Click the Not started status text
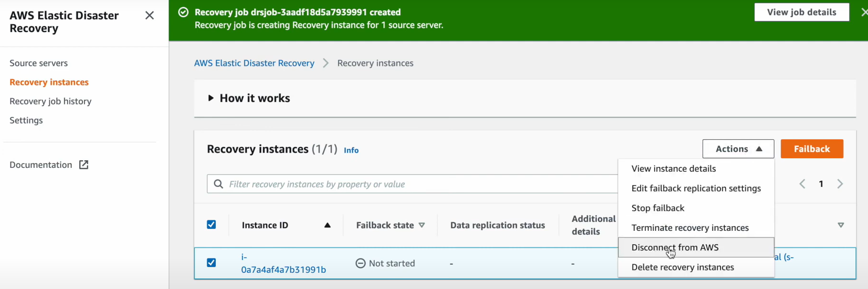This screenshot has height=289, width=868. (392, 263)
